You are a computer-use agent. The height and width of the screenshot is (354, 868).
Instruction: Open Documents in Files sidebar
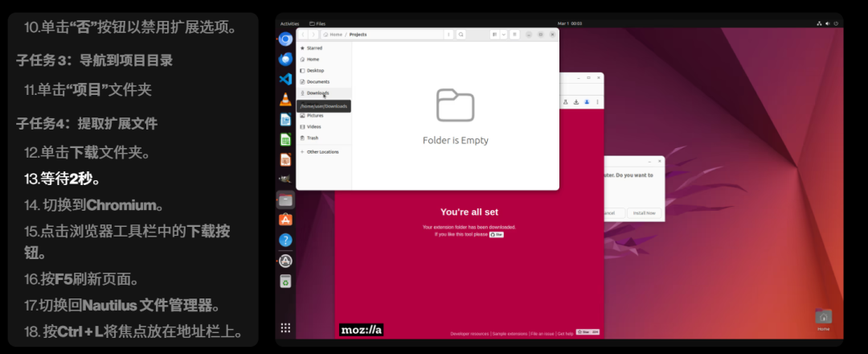click(x=324, y=81)
